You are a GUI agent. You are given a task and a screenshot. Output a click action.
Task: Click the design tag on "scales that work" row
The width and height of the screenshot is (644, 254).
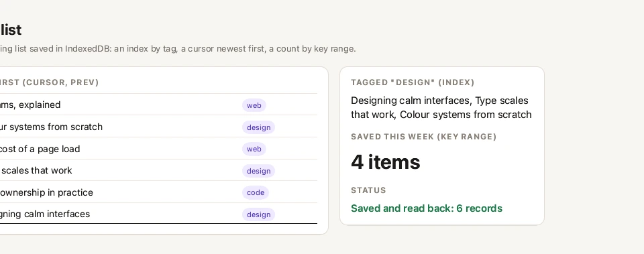point(258,171)
